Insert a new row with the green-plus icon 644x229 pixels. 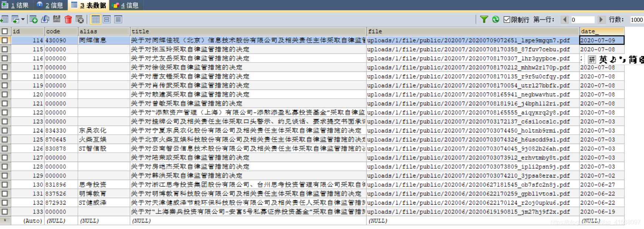(x=34, y=19)
